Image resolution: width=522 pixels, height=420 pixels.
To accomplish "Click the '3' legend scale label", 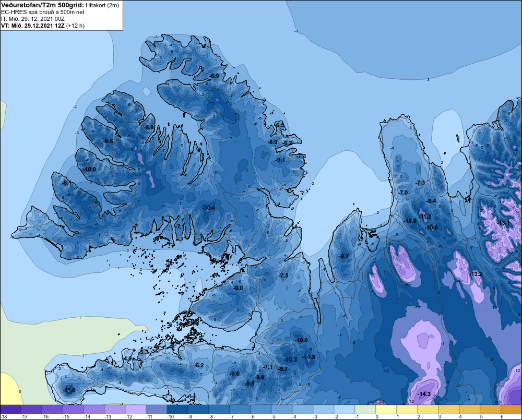I will pyautogui.click(x=440, y=417).
